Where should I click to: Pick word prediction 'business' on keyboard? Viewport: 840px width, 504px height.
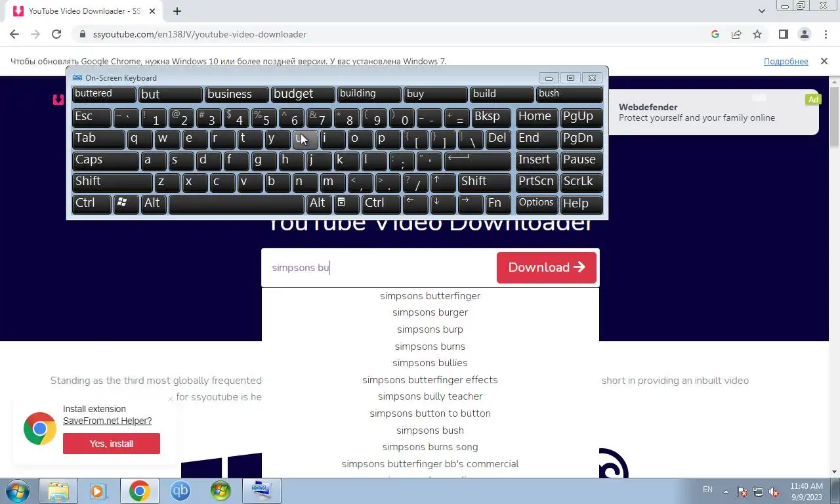tap(236, 94)
